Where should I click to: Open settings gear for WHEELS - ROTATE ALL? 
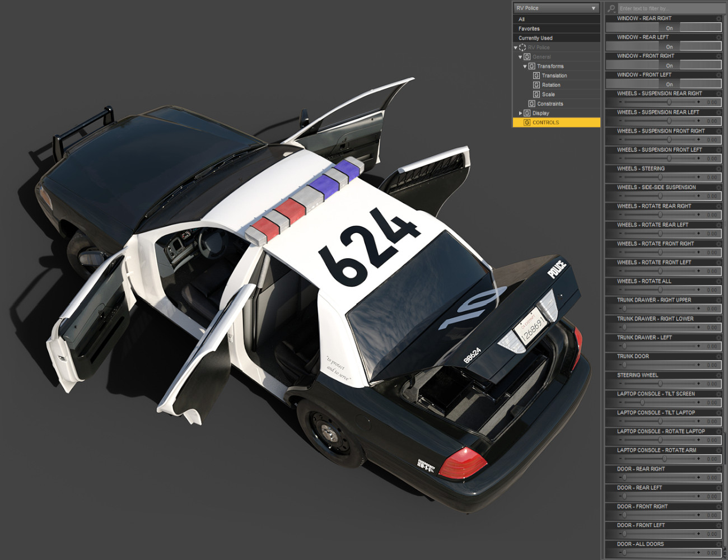tap(719, 281)
